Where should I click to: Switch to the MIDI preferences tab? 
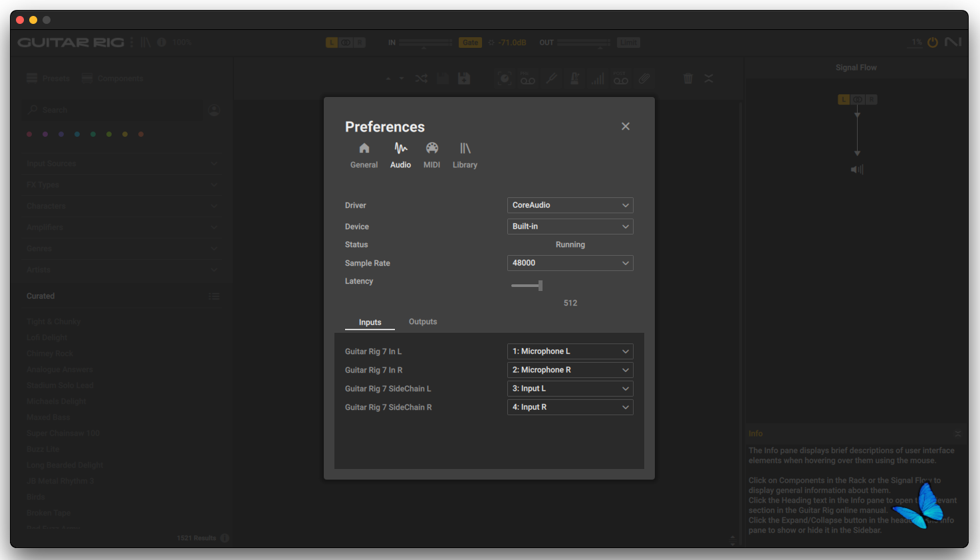[431, 155]
